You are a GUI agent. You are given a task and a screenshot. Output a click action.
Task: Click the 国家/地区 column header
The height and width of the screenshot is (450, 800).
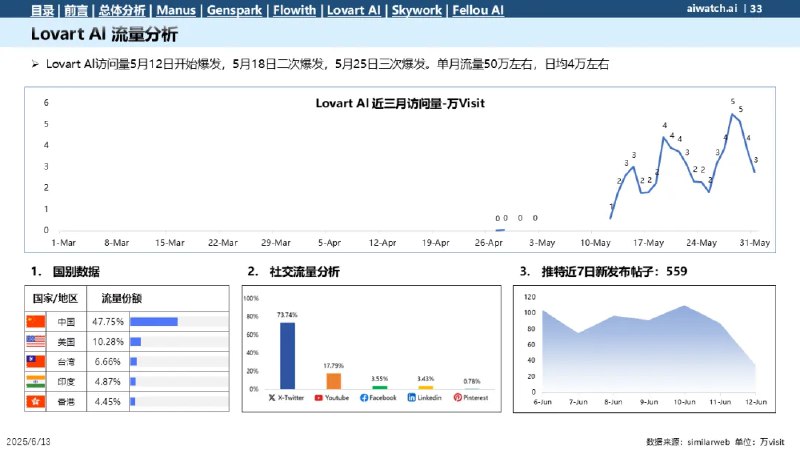[x=55, y=298]
